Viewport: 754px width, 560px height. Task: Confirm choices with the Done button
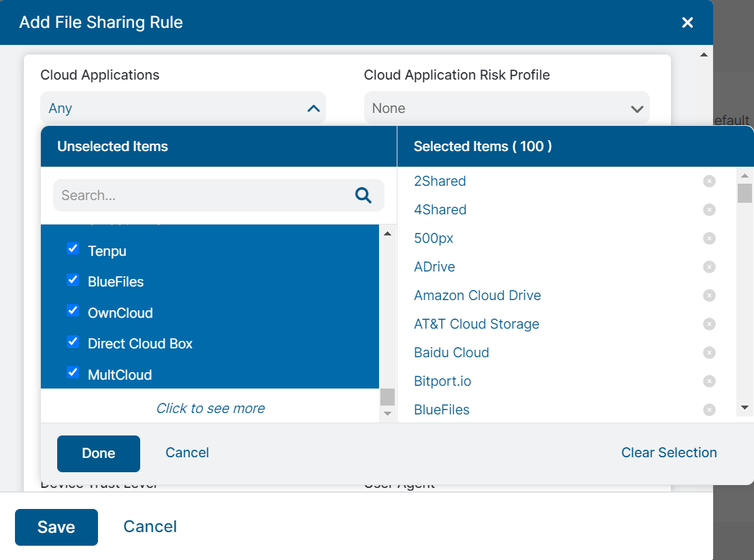98,452
